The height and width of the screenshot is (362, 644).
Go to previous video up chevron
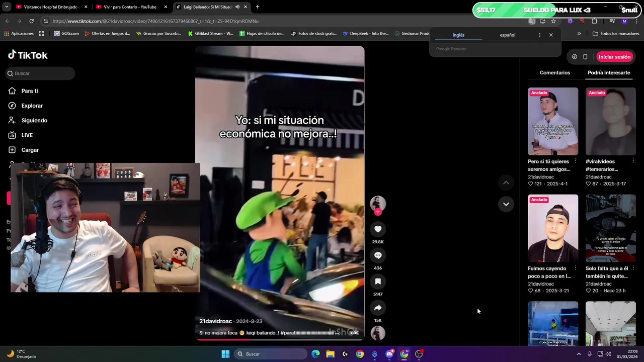pyautogui.click(x=506, y=183)
